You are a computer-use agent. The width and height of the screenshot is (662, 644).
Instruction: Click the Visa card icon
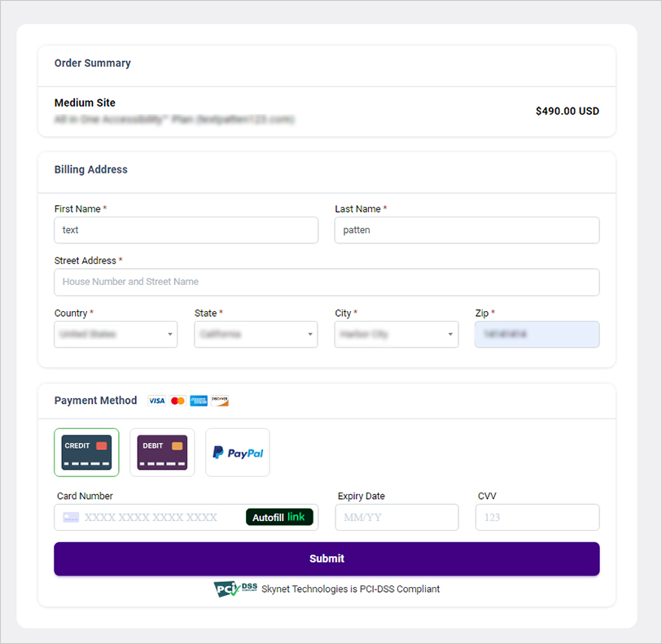click(156, 401)
